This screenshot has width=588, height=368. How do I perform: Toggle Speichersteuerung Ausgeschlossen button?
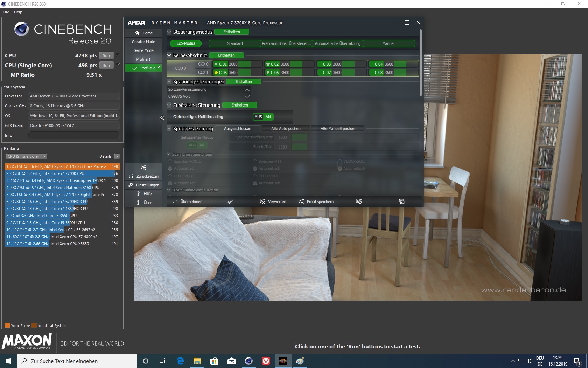click(238, 129)
